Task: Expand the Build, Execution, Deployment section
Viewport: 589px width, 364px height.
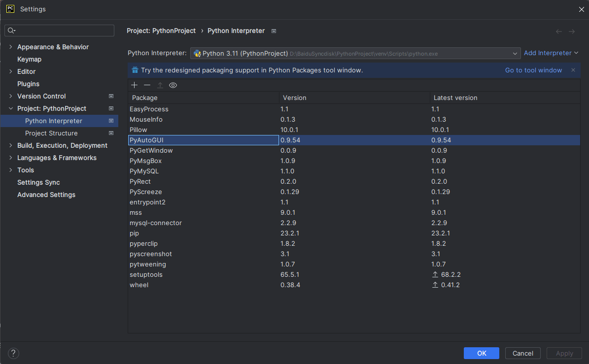Action: (11, 145)
